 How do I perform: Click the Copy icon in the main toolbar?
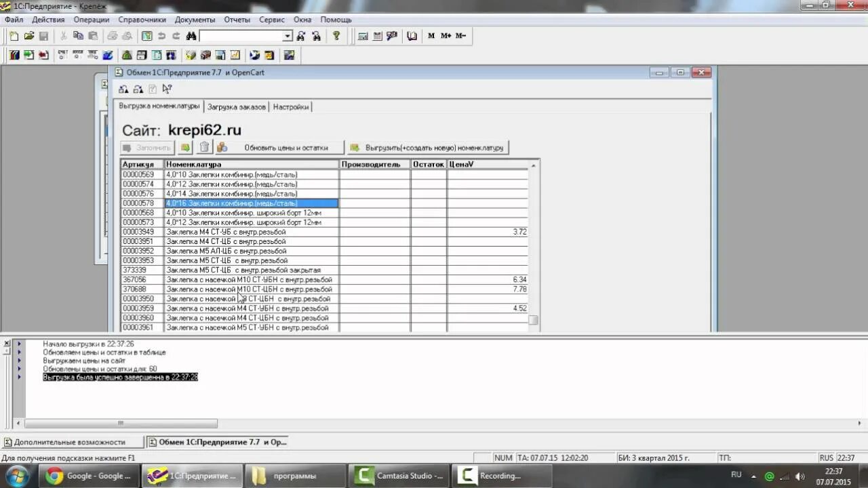click(x=79, y=36)
